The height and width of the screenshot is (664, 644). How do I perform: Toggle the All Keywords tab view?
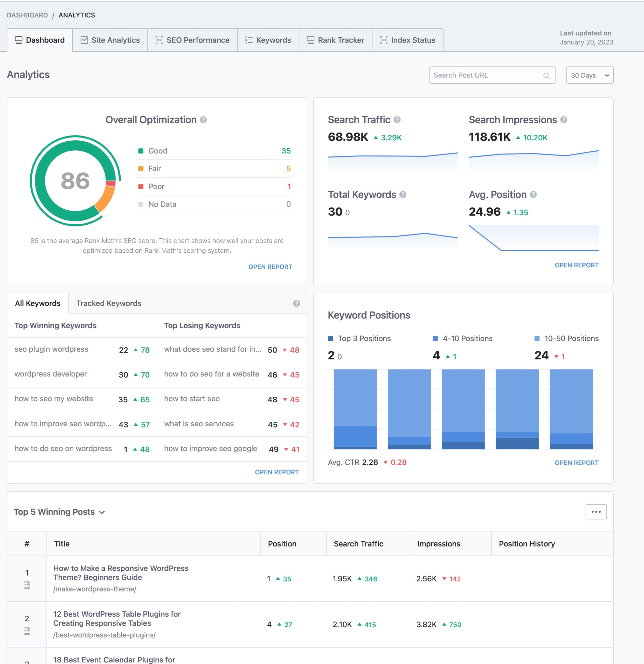tap(37, 303)
